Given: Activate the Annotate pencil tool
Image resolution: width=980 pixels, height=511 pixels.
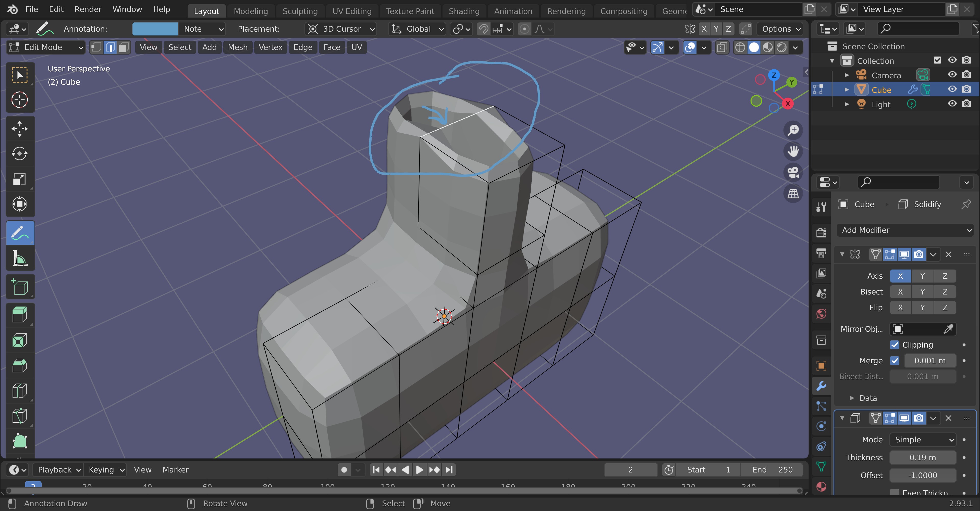Looking at the screenshot, I should 20,233.
